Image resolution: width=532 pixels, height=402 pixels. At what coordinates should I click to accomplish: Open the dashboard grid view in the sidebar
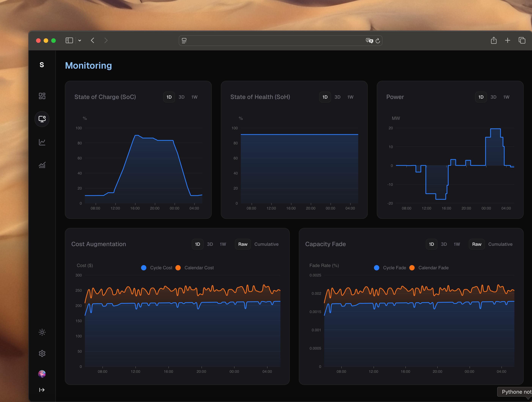coord(42,96)
